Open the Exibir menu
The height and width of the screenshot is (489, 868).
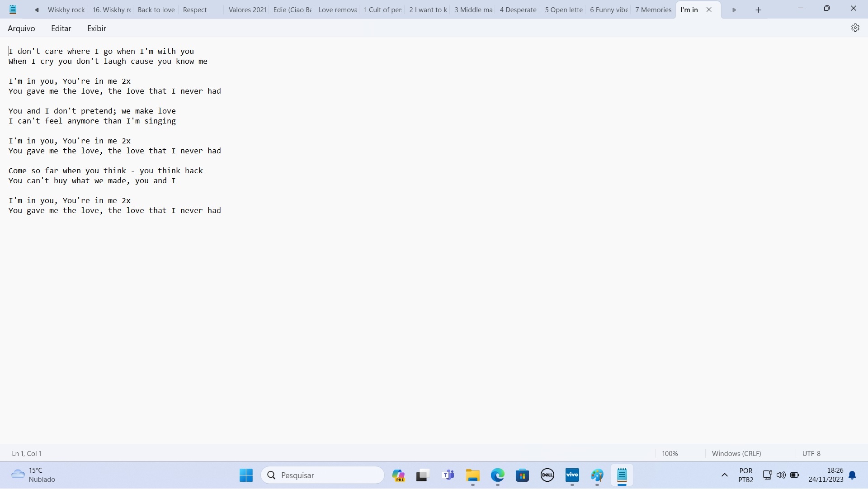97,28
